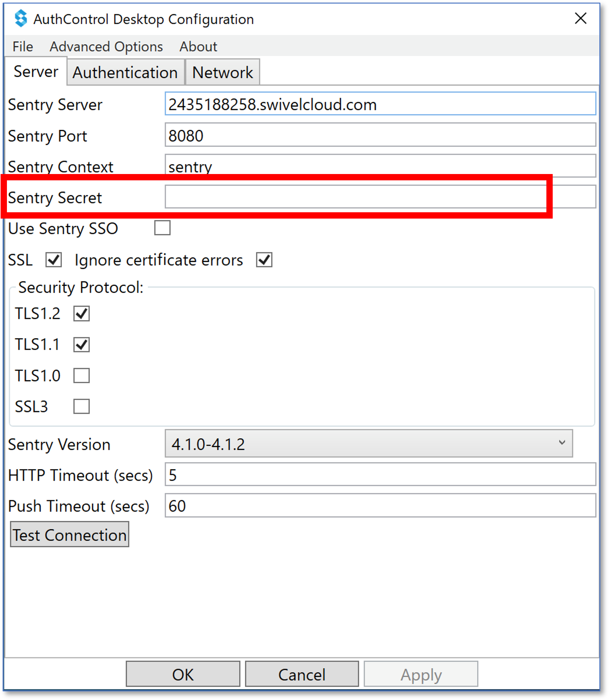Click the Sentry Context label text
The width and height of the screenshot is (609, 700).
point(61,167)
